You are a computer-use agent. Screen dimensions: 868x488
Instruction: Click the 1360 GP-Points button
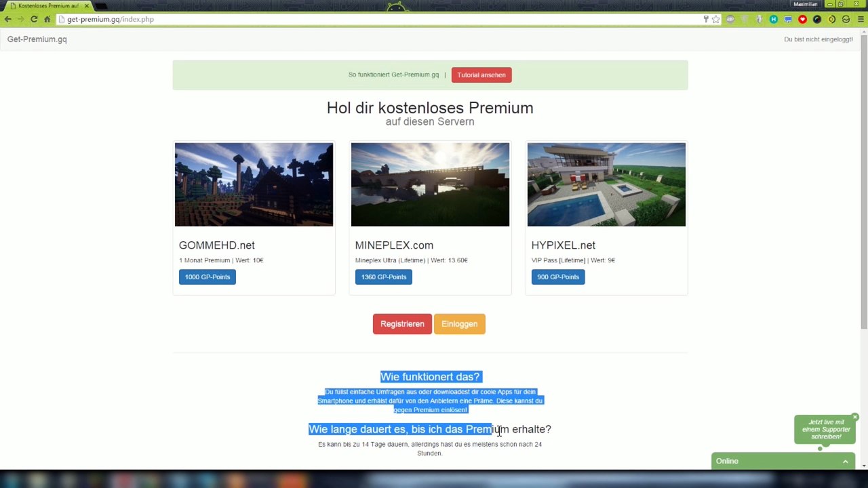tap(384, 277)
